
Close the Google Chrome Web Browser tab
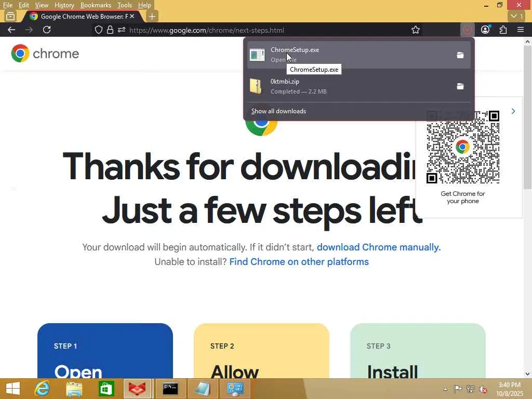click(x=132, y=16)
